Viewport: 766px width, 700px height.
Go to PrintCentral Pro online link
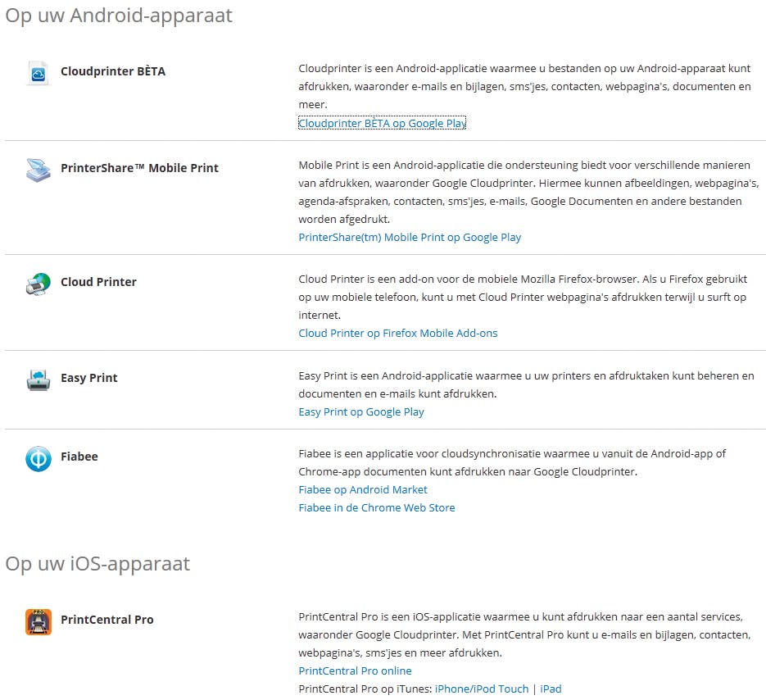point(355,671)
